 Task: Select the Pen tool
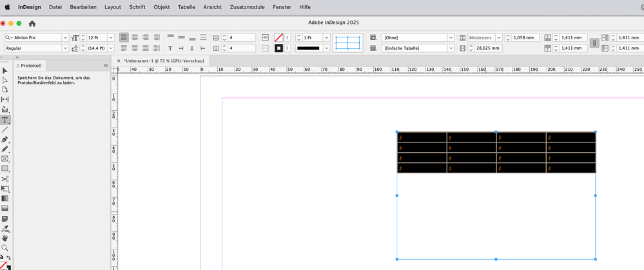pos(5,139)
